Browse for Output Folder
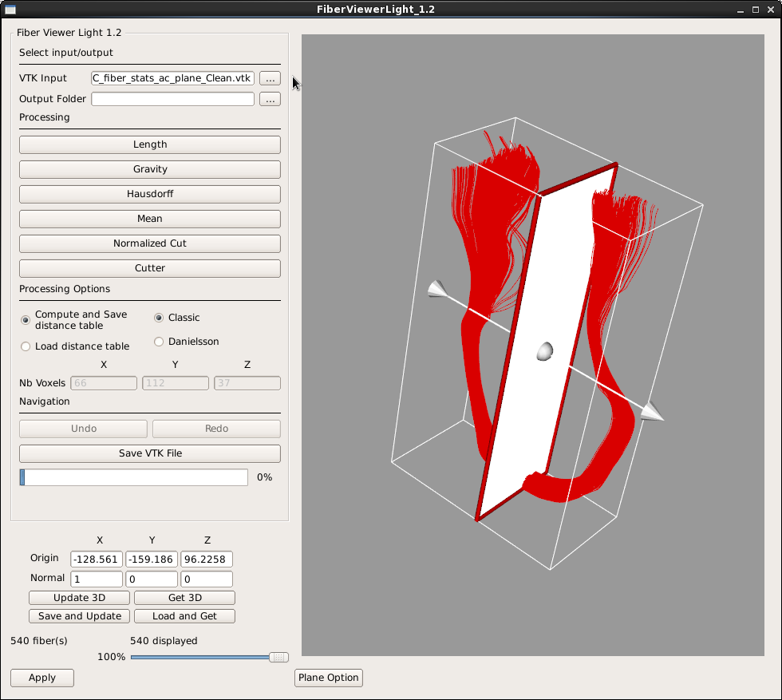The image size is (782, 700). (x=270, y=100)
